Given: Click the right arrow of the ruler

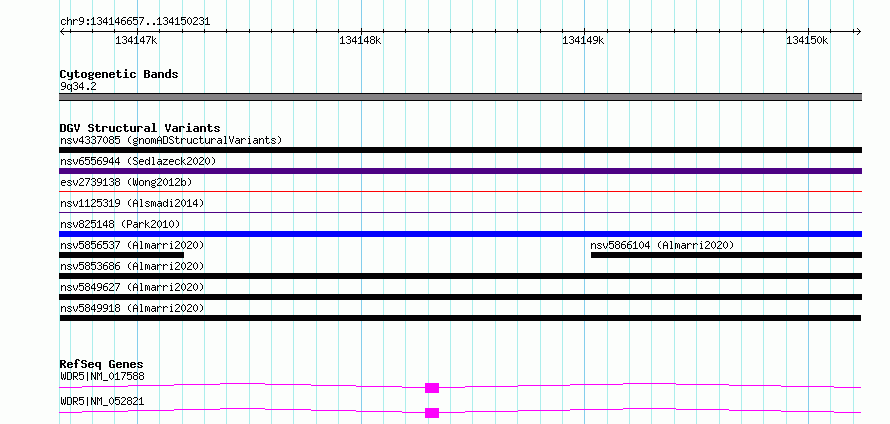Looking at the screenshot, I should point(858,31).
